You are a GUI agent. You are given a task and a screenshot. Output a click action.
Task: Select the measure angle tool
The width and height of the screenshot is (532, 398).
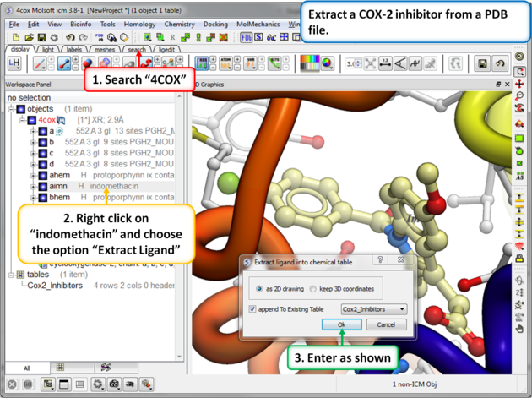pos(400,63)
